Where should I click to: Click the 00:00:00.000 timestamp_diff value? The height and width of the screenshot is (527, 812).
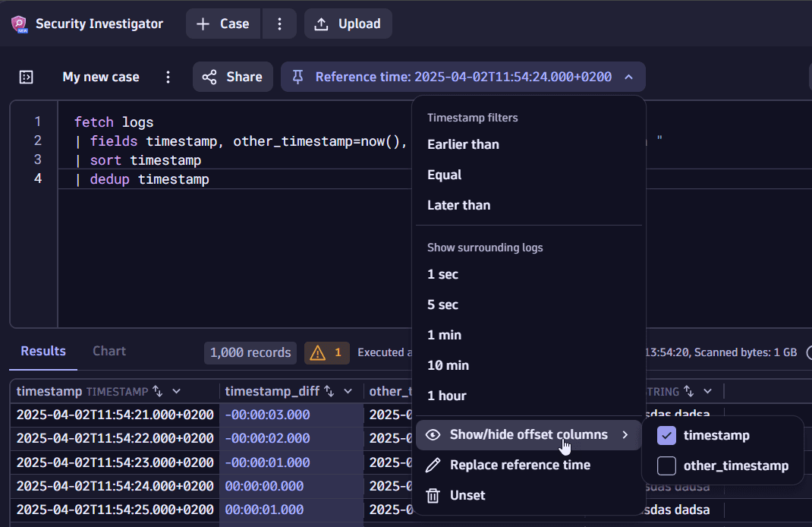click(x=264, y=487)
